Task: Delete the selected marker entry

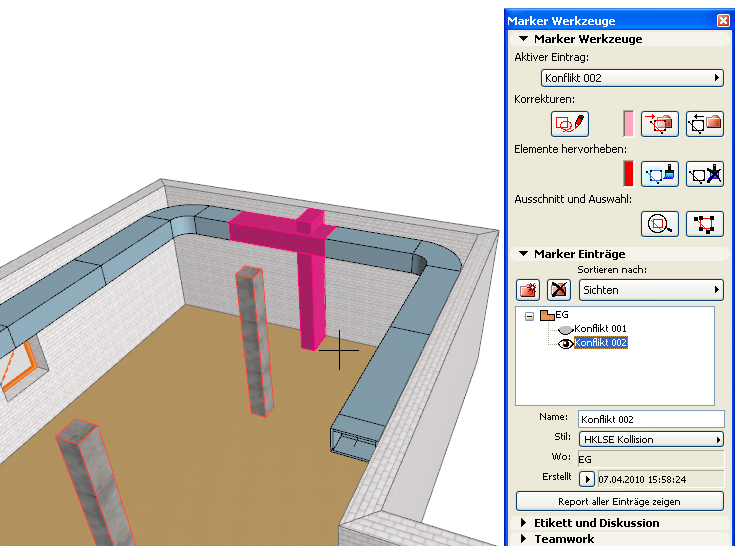Action: coord(559,290)
